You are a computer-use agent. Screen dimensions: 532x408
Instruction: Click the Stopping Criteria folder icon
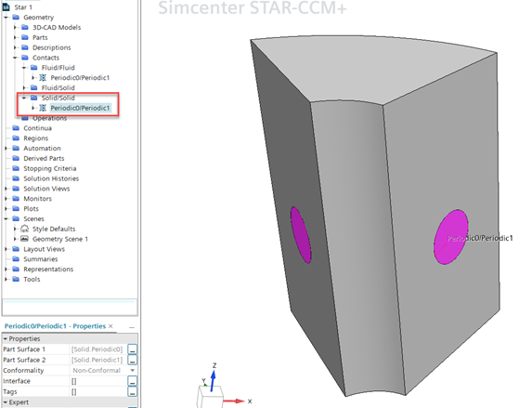point(16,168)
